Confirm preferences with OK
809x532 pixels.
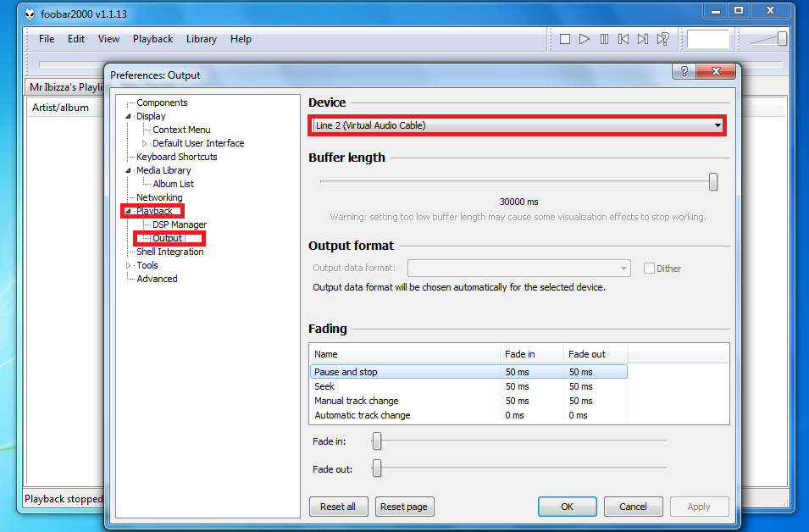567,507
